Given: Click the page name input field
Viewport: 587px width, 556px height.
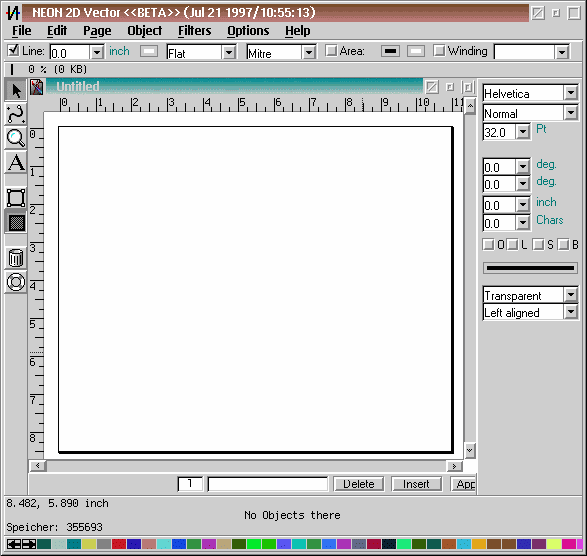Looking at the screenshot, I should pos(268,484).
